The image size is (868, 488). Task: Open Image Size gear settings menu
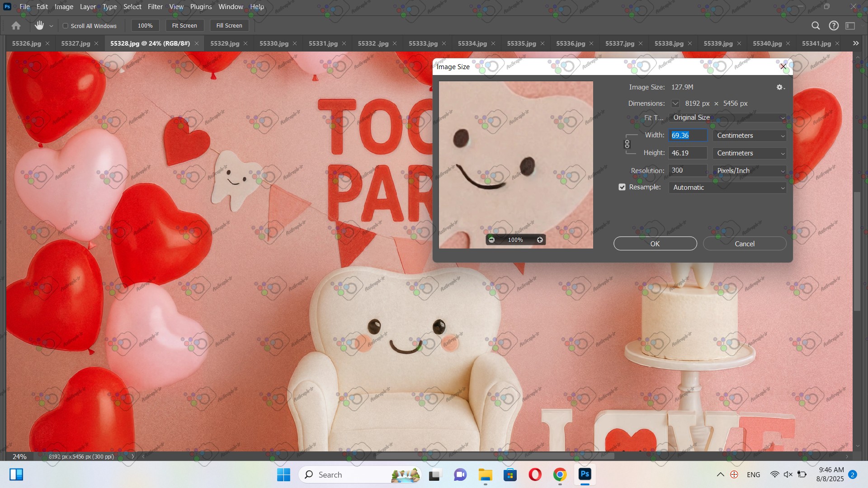coord(780,87)
